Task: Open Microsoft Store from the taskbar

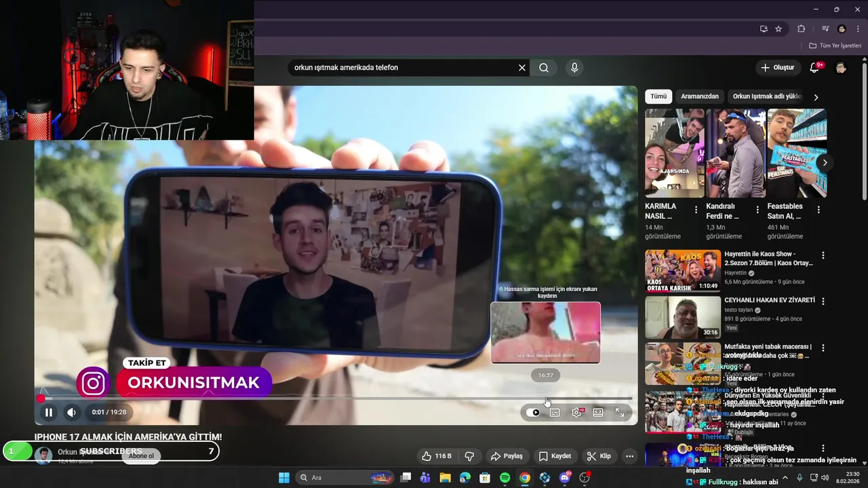Action: coord(485,478)
